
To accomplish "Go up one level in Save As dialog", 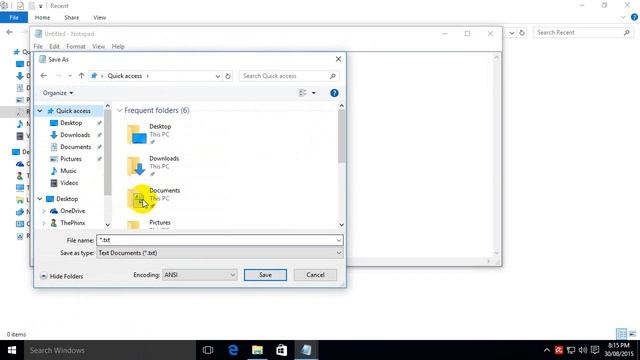I will point(81,76).
